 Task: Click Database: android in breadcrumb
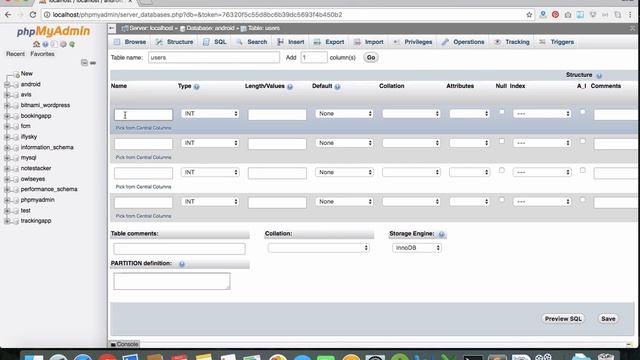pyautogui.click(x=210, y=28)
